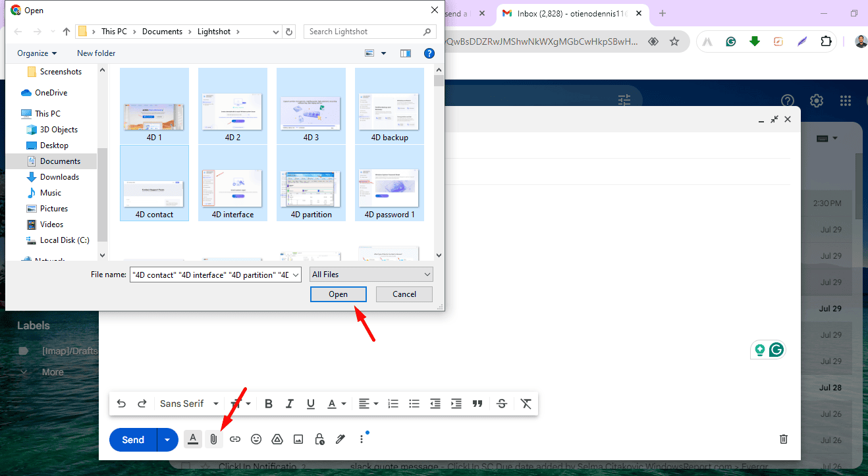Click Documents in the address bar path

pyautogui.click(x=162, y=32)
